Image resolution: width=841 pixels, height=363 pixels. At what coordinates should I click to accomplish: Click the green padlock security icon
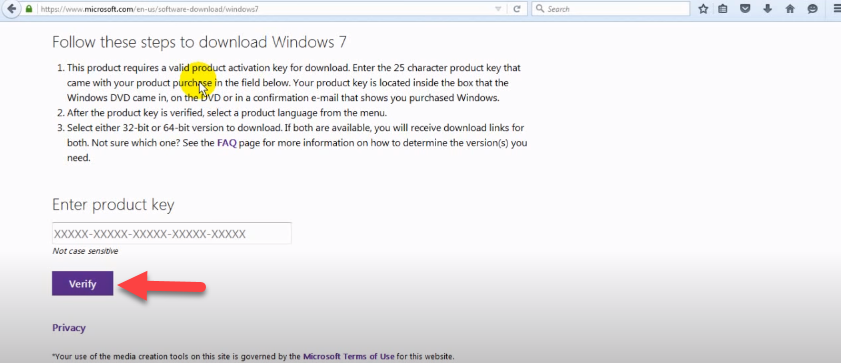tap(29, 9)
